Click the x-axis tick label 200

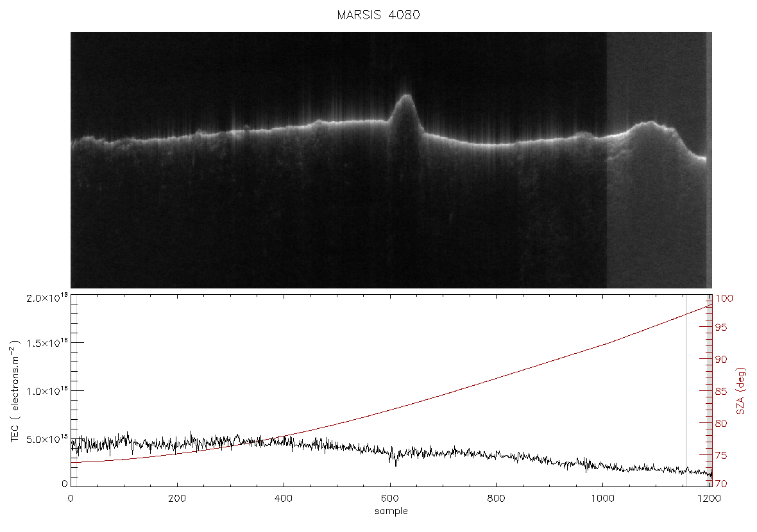(x=177, y=499)
